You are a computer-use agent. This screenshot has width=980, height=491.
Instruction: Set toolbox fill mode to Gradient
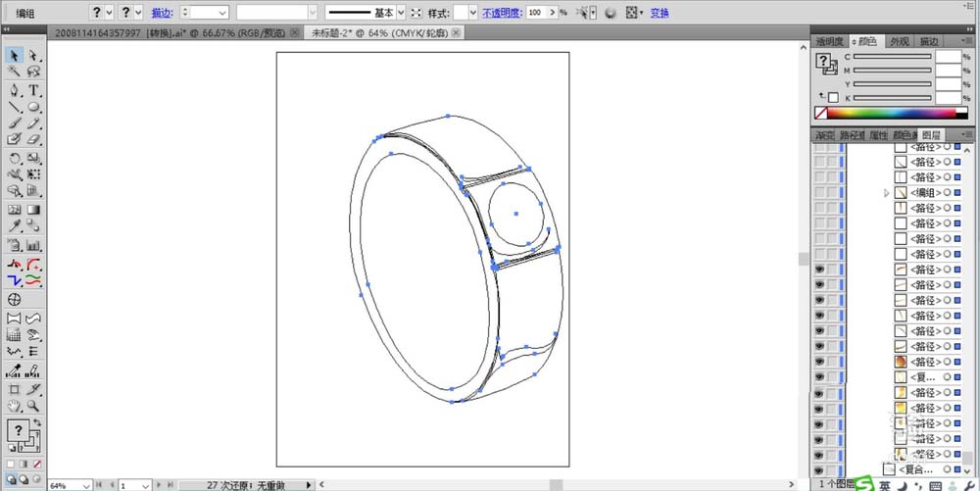(24, 465)
